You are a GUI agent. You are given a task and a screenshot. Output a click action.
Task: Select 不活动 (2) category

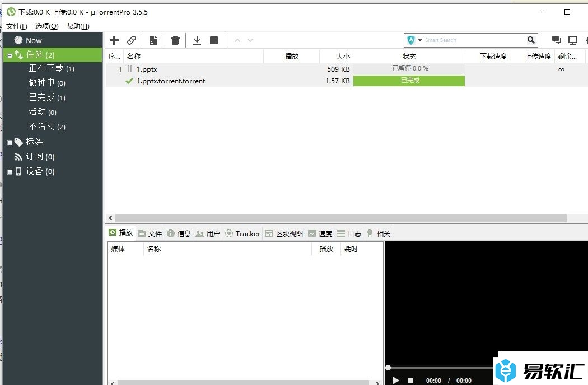(47, 126)
